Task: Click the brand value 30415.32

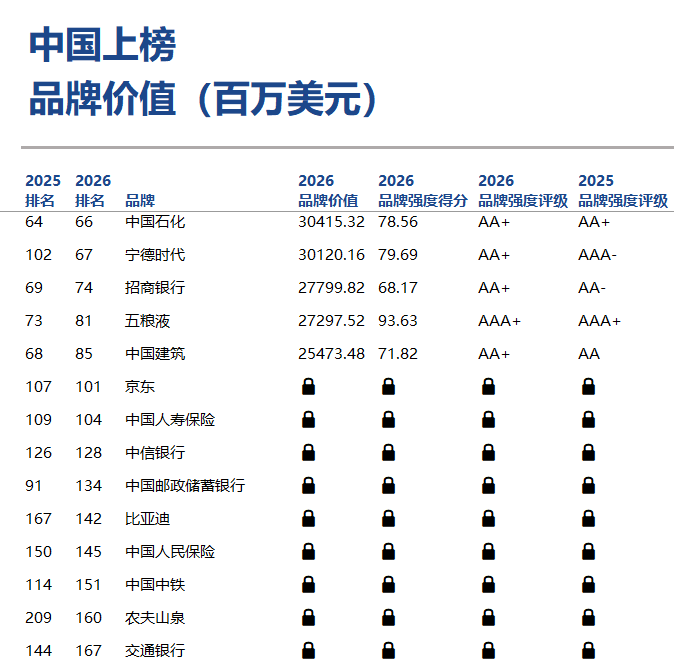Action: [331, 222]
